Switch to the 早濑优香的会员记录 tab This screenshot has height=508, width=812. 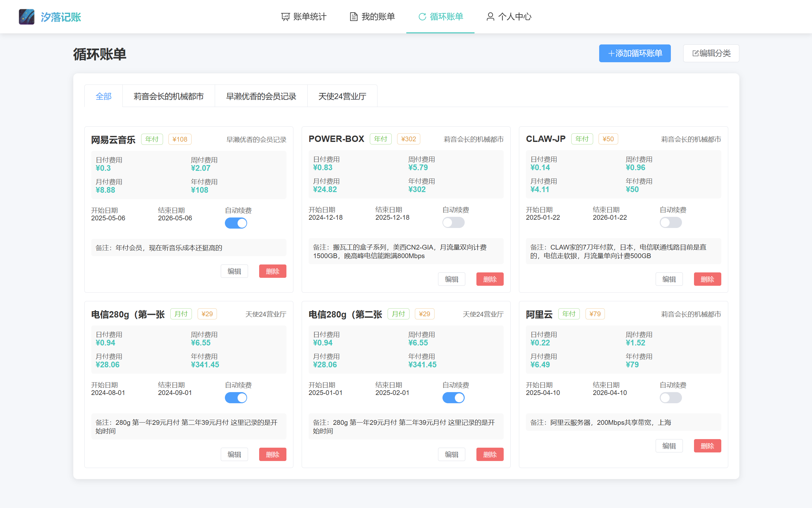click(261, 97)
